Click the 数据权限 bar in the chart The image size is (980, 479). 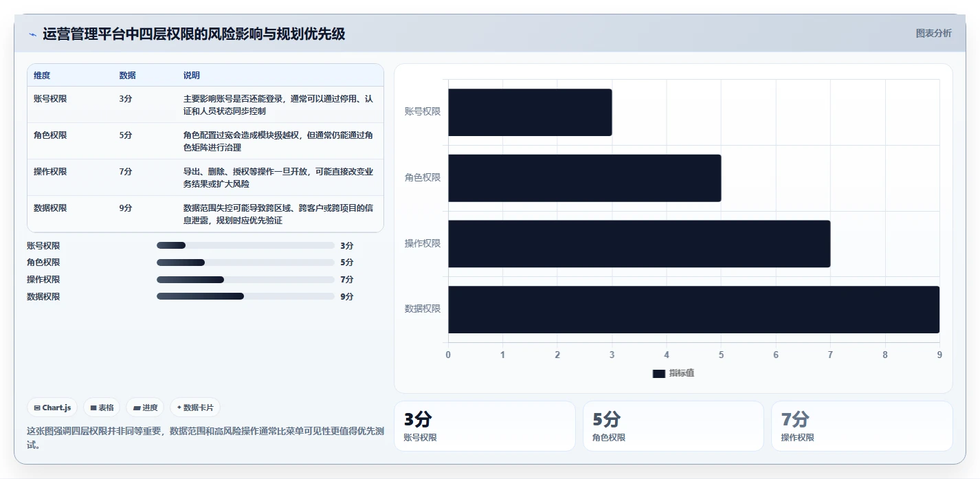click(693, 309)
